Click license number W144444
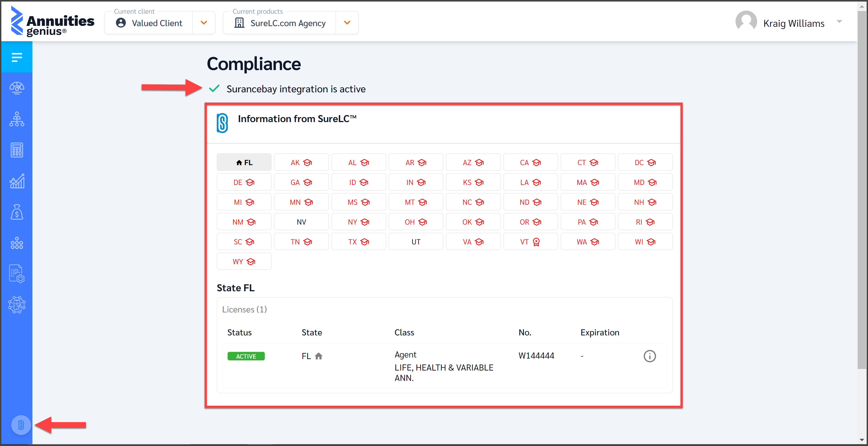868x446 pixels. [x=536, y=355]
